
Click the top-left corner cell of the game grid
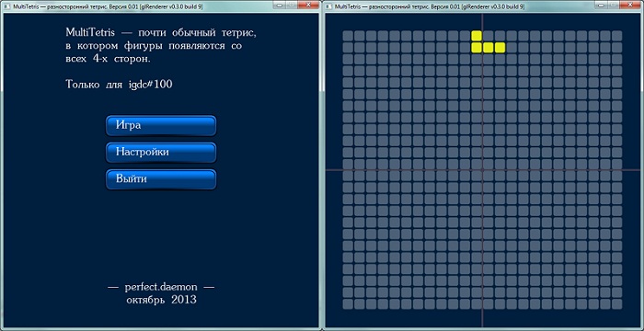pos(348,36)
